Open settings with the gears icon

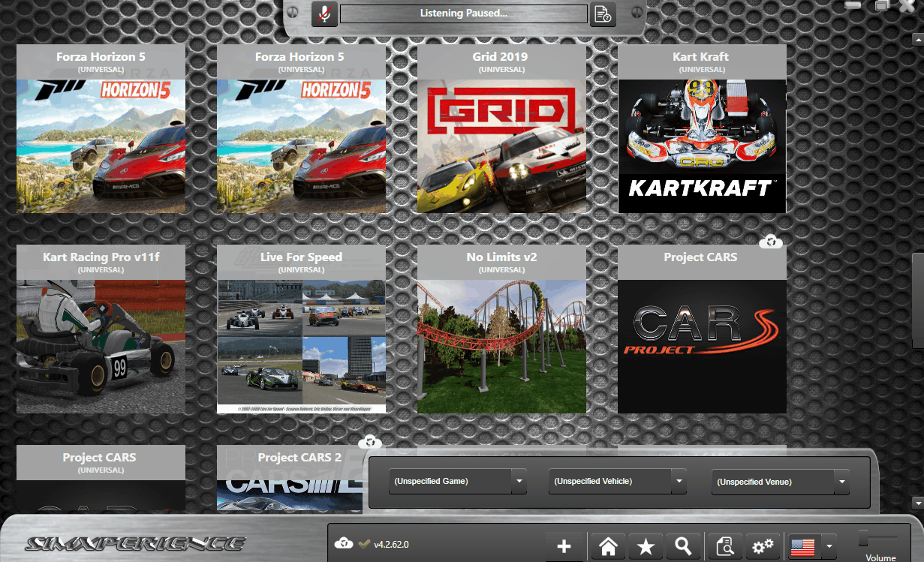[763, 547]
